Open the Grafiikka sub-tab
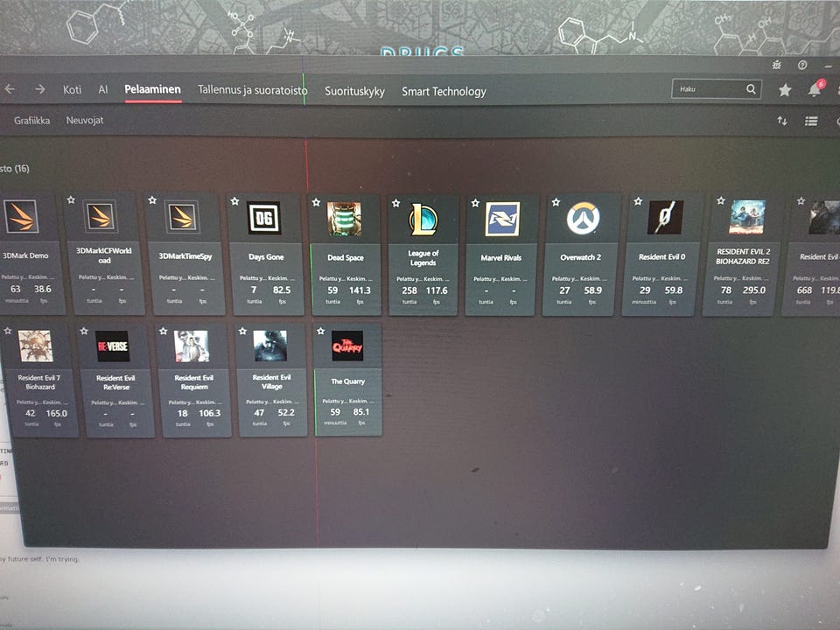The width and height of the screenshot is (840, 630). click(32, 121)
